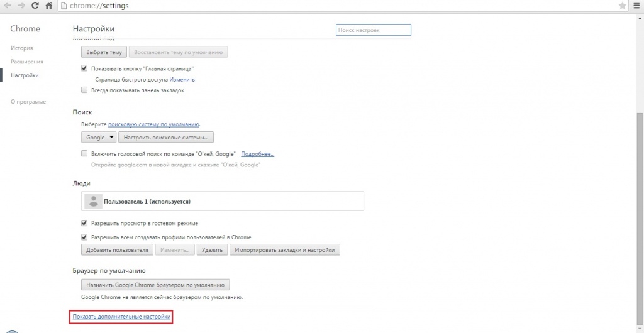Open the Chrome hamburger menu
Viewport: 644px width, 333px height.
636,6
